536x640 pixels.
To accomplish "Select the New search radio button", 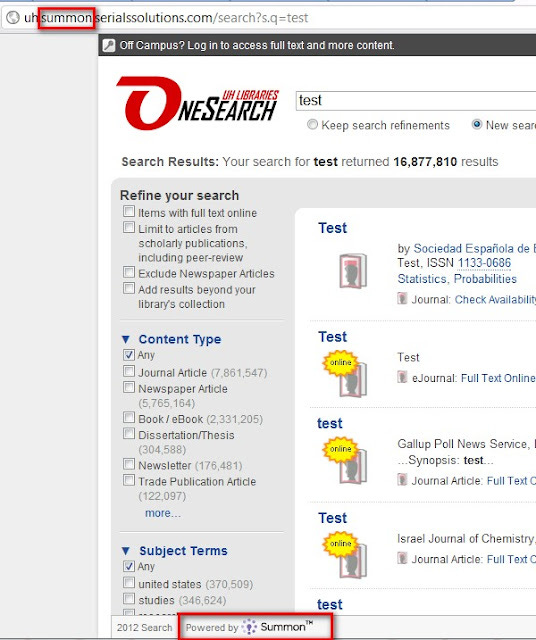I will pos(477,124).
